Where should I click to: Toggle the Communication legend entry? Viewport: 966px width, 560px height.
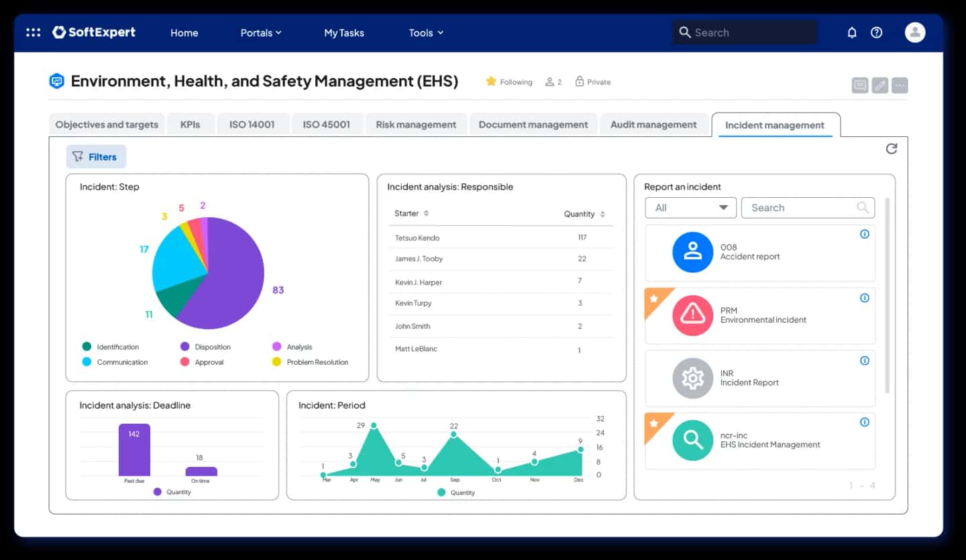115,362
